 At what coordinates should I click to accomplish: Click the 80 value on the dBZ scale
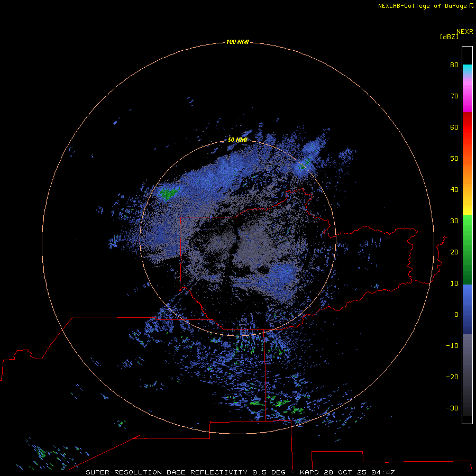[454, 65]
